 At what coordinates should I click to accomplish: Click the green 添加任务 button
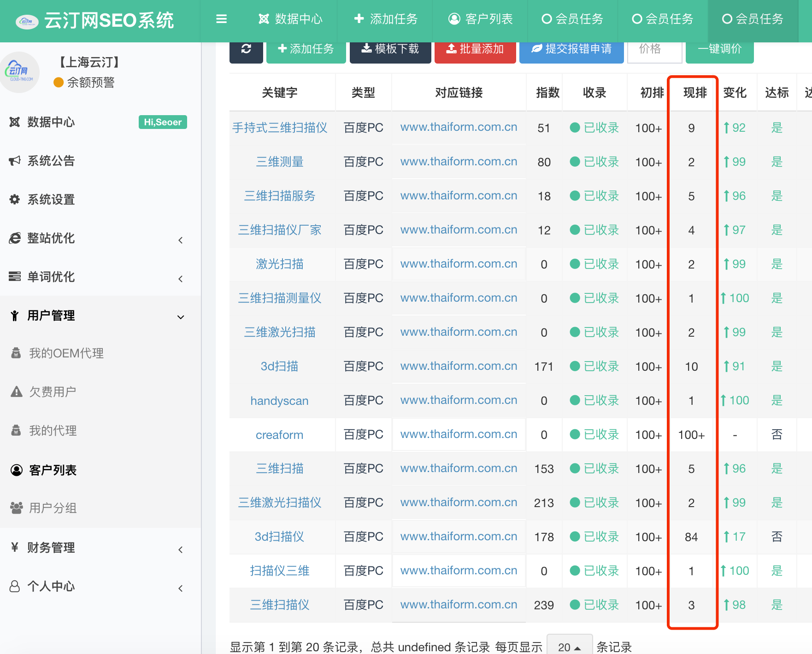coord(306,49)
